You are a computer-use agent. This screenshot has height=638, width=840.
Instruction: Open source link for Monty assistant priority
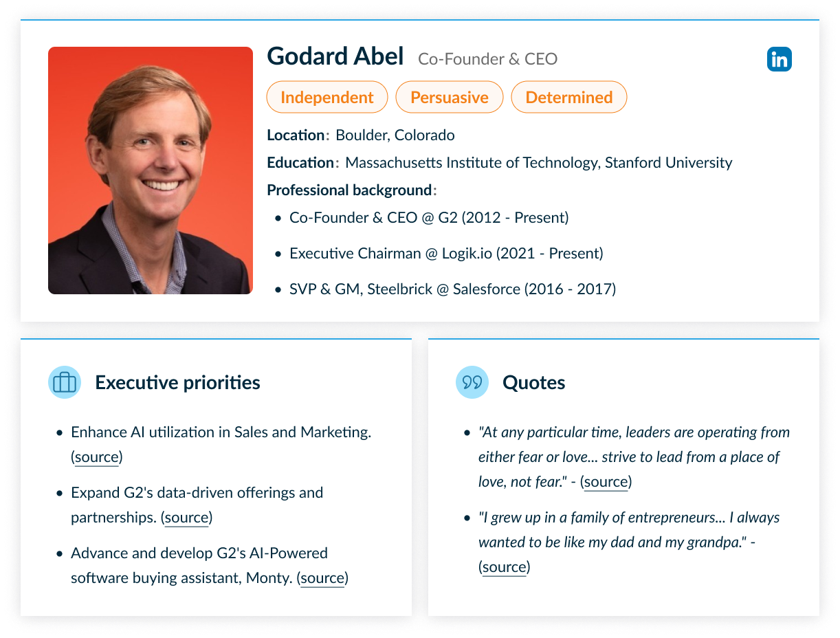click(323, 578)
